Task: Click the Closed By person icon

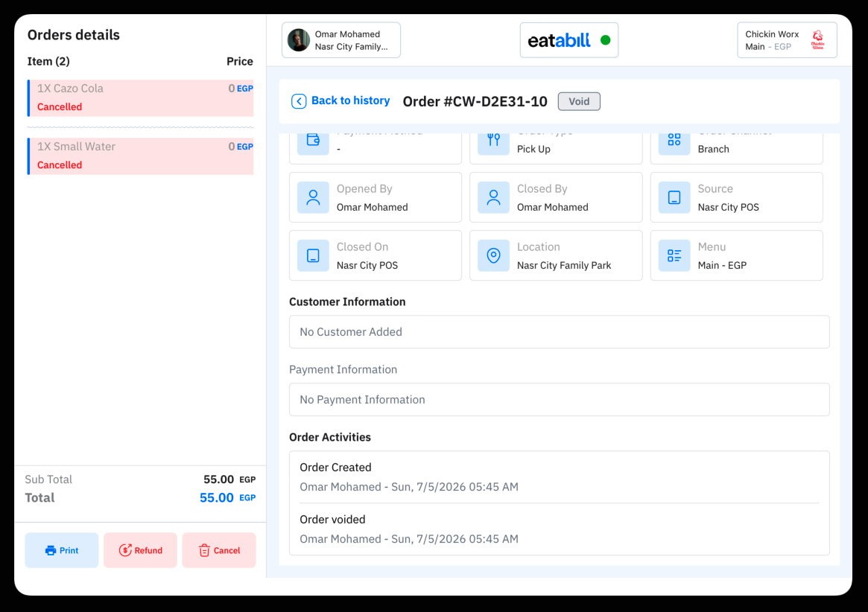Action: click(493, 197)
